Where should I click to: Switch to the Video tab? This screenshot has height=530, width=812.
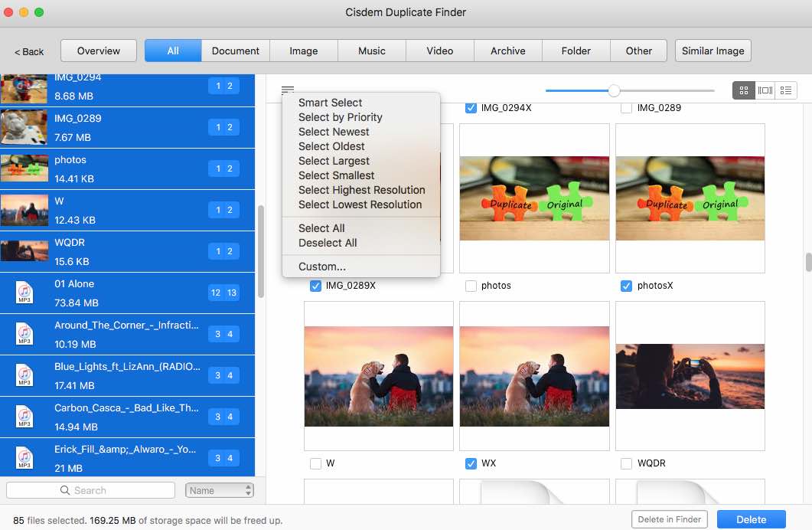439,51
